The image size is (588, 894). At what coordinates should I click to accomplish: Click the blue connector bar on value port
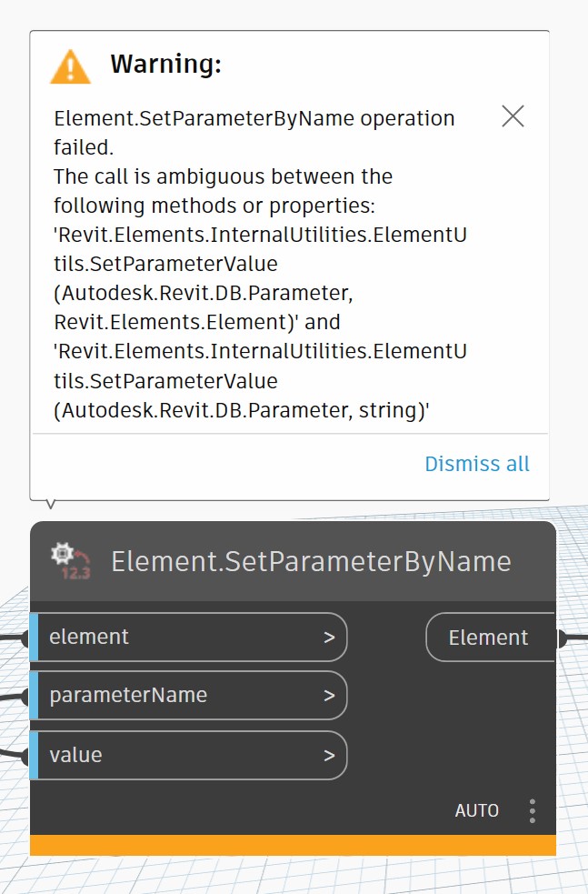(x=34, y=756)
